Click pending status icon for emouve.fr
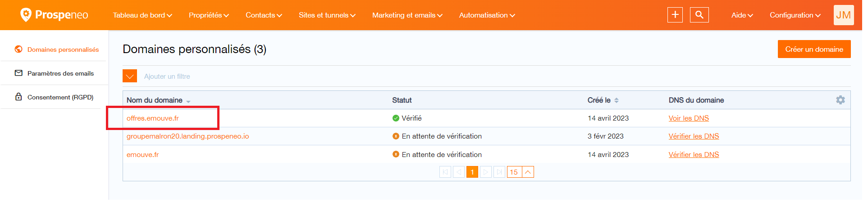The width and height of the screenshot is (868, 202). tap(396, 154)
